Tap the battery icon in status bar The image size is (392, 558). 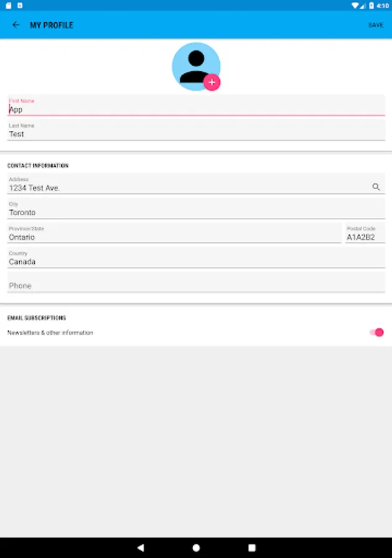tap(372, 5)
